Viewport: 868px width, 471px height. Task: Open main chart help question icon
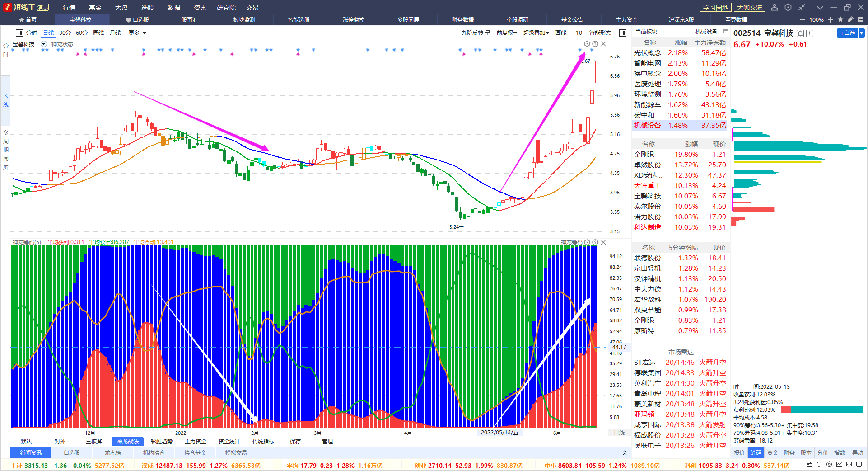click(x=595, y=44)
